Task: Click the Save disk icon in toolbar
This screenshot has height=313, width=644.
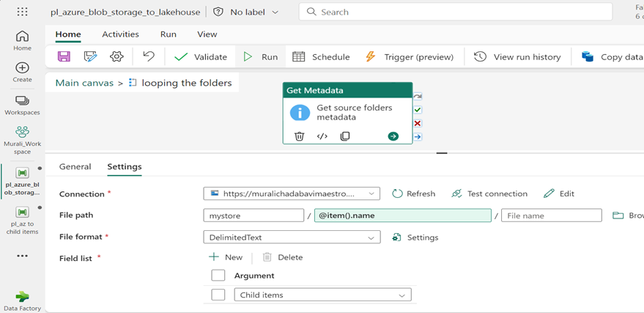Action: click(64, 57)
